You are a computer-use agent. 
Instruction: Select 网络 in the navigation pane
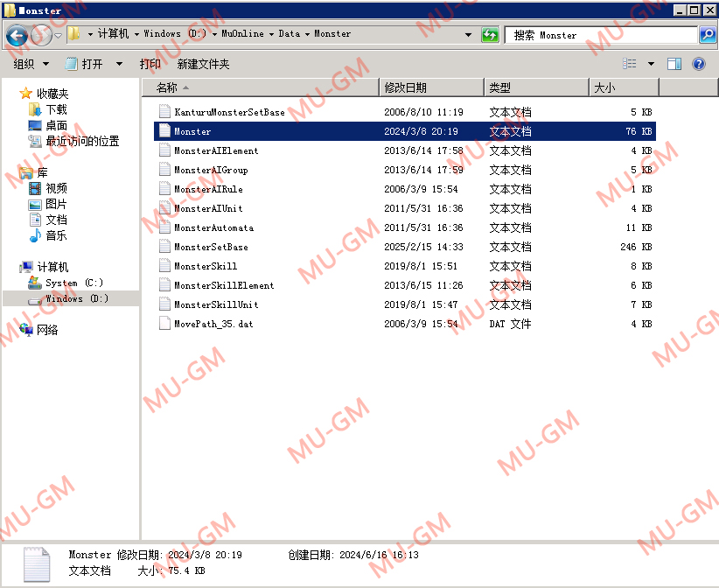click(47, 330)
